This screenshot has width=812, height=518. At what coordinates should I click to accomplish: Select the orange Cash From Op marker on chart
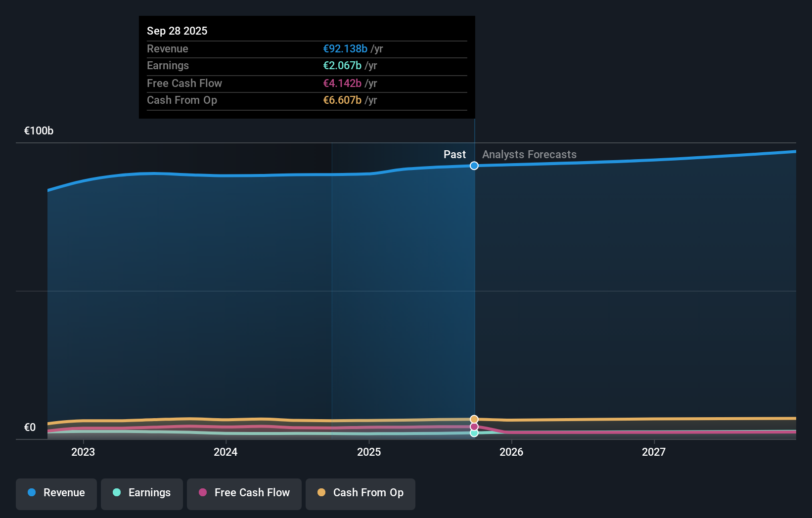coord(474,419)
